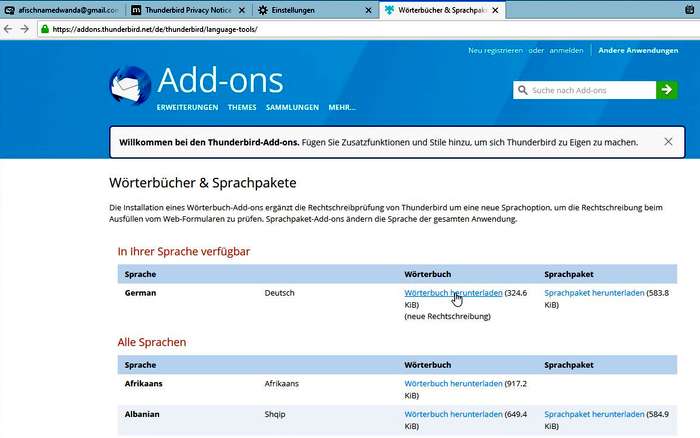Open the Themes section
700x438 pixels.
point(242,108)
